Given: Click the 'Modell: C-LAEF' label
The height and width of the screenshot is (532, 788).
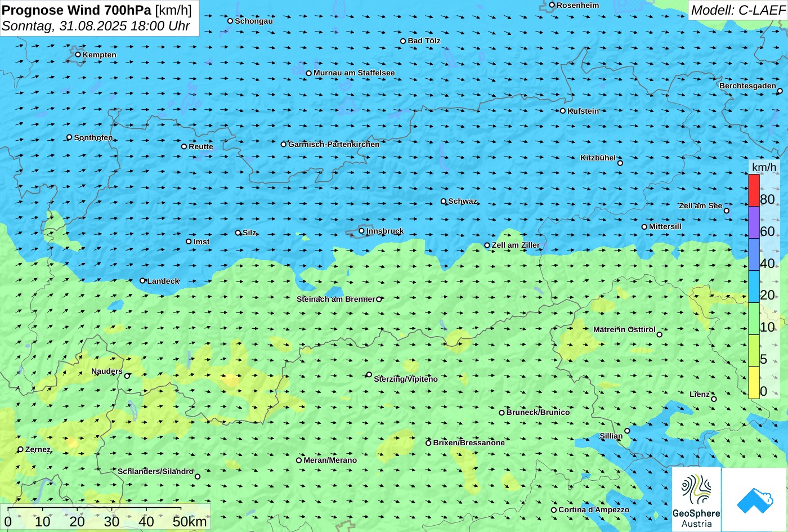Looking at the screenshot, I should 737,10.
